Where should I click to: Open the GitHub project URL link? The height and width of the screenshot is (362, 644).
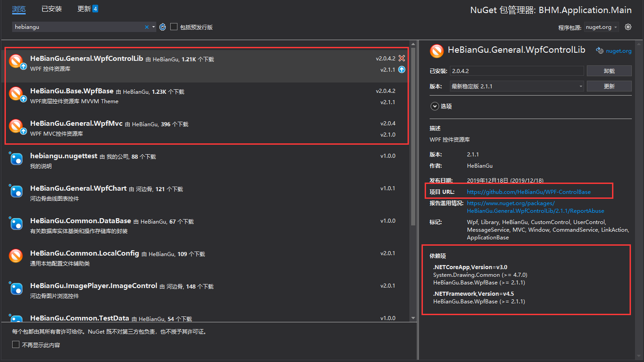pos(529,192)
